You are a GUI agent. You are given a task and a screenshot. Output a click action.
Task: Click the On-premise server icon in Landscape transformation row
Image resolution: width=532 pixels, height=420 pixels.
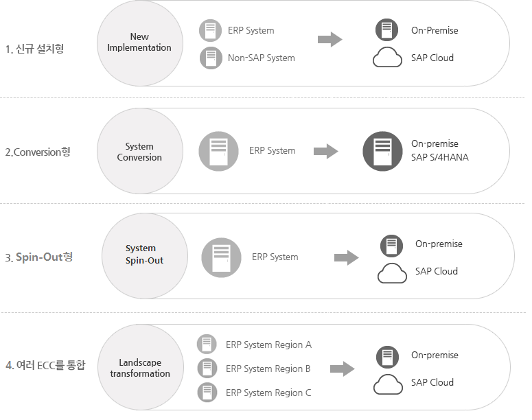click(x=387, y=357)
